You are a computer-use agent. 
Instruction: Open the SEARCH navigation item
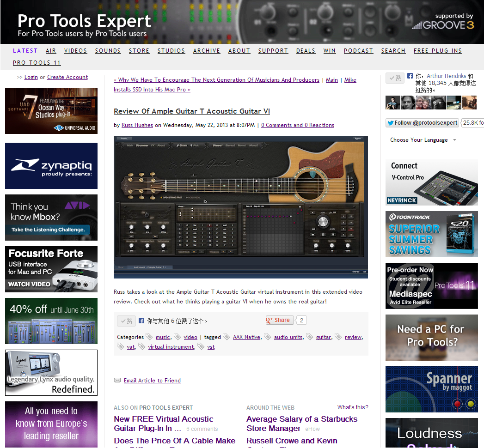[x=393, y=50]
